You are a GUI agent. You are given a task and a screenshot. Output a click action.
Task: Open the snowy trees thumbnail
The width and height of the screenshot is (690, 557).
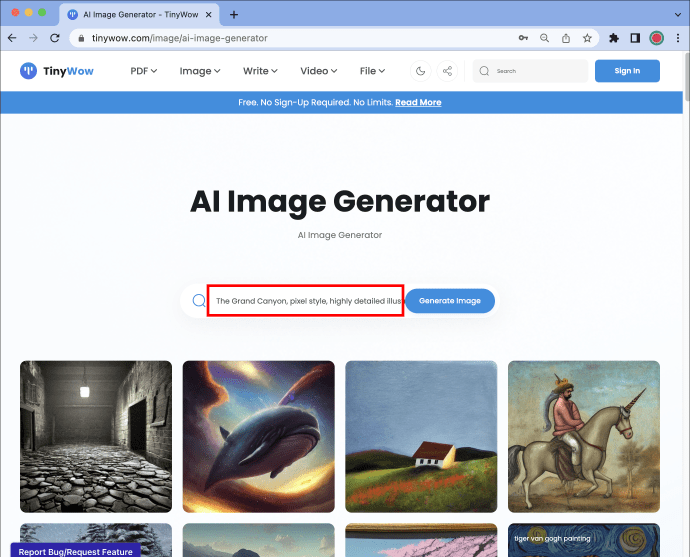click(x=96, y=533)
